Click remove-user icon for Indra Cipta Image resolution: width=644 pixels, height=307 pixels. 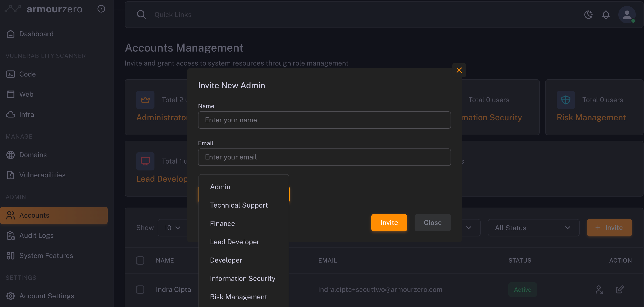tap(599, 290)
